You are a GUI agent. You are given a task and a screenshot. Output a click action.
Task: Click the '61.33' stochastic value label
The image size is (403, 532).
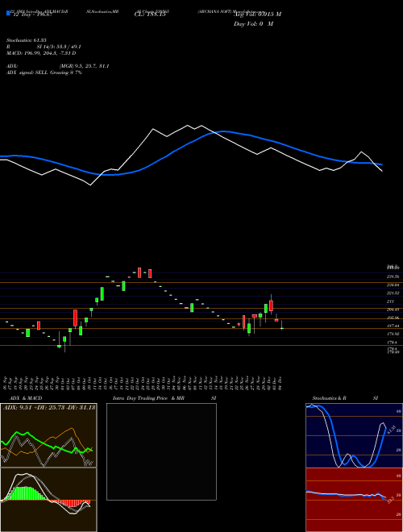390,430
